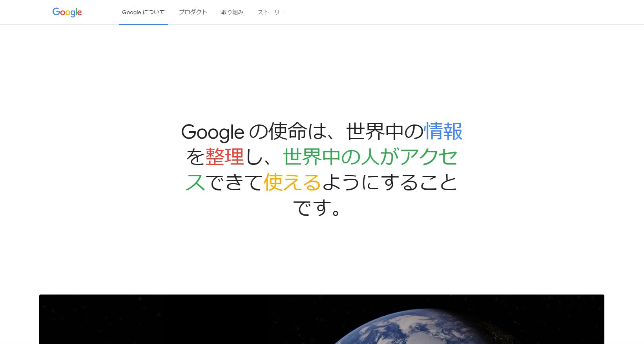The height and width of the screenshot is (344, 644).
Task: Switch to the プロダクト tab
Action: tap(193, 12)
